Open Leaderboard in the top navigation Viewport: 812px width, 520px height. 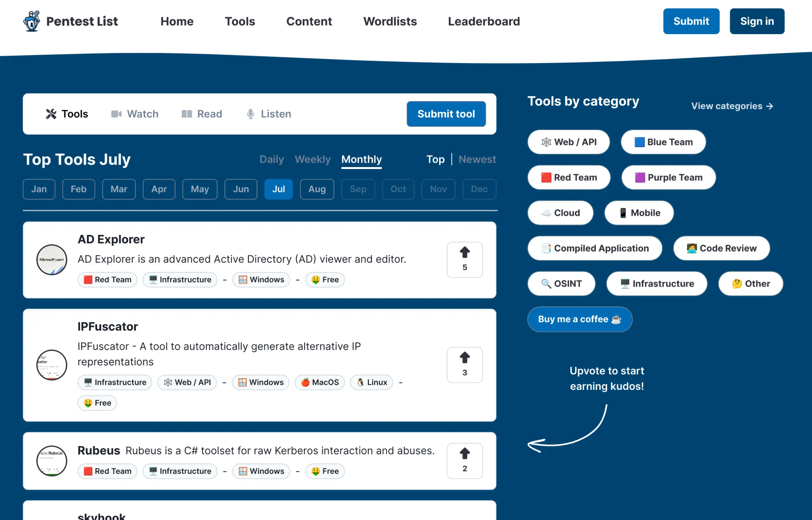(x=484, y=21)
